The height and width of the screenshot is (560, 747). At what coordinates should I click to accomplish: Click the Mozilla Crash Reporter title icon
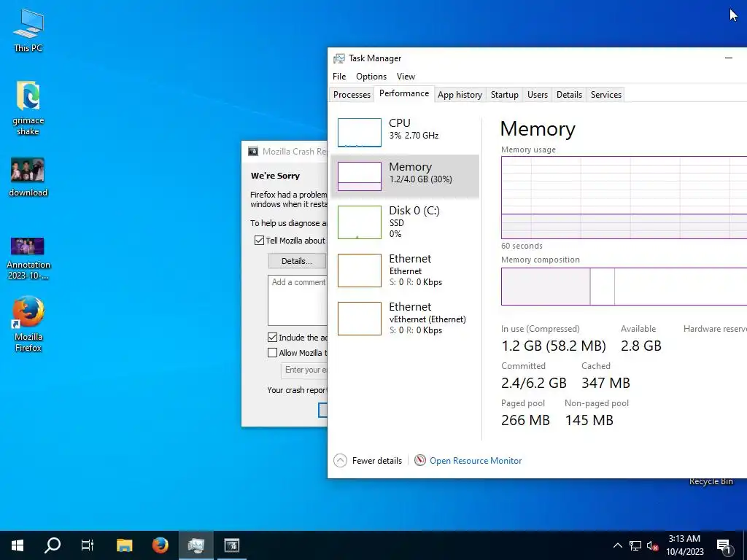pos(253,152)
